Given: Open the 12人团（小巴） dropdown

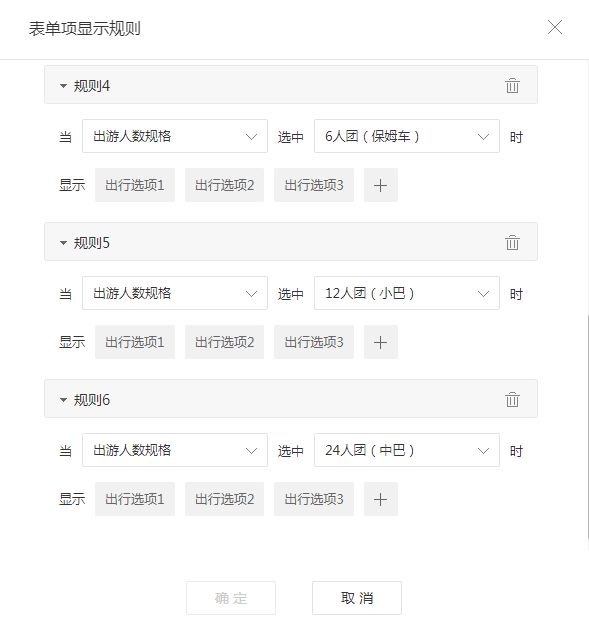Looking at the screenshot, I should coord(407,293).
